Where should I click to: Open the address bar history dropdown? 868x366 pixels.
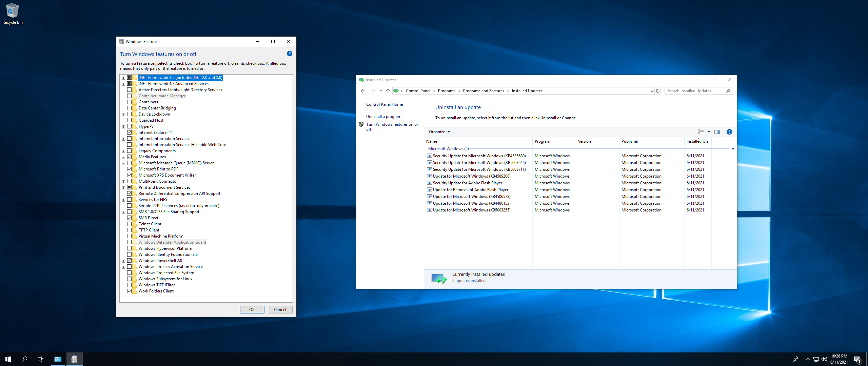click(x=651, y=91)
